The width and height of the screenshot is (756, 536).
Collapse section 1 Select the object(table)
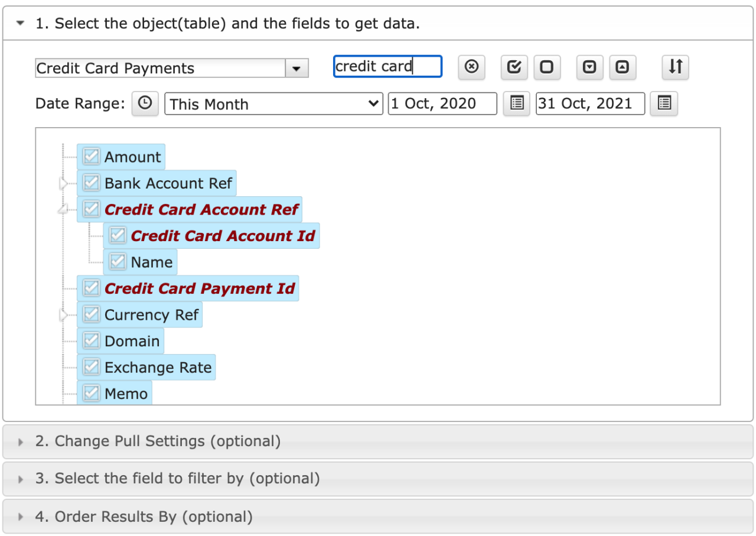tap(378, 24)
